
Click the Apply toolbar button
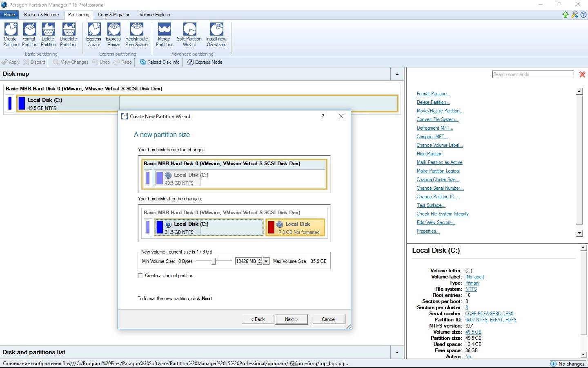pos(11,62)
